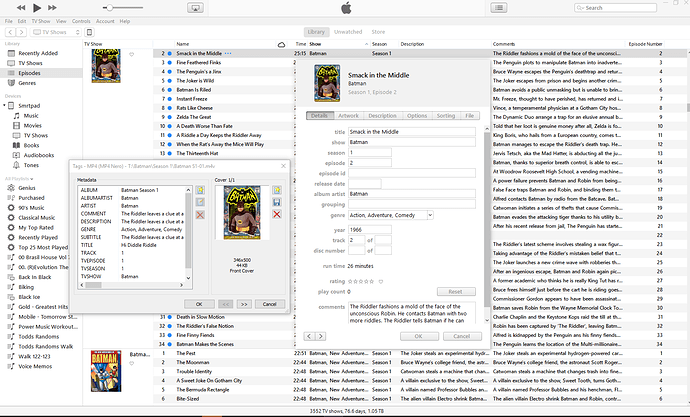Click OK in the info dialog
The width and height of the screenshot is (690, 417).
click(419, 336)
